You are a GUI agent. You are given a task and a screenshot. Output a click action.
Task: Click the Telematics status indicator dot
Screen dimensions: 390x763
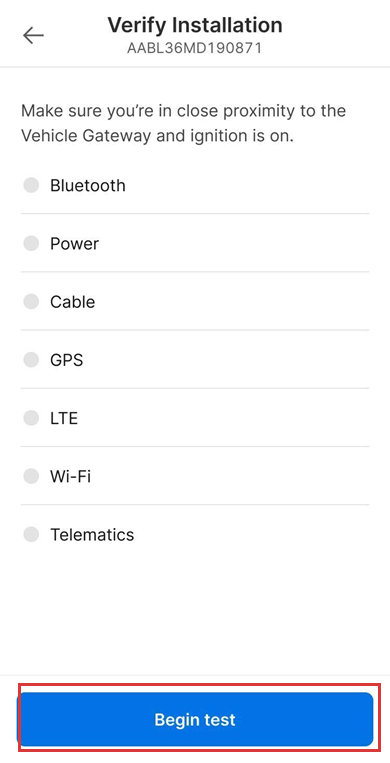coord(31,534)
